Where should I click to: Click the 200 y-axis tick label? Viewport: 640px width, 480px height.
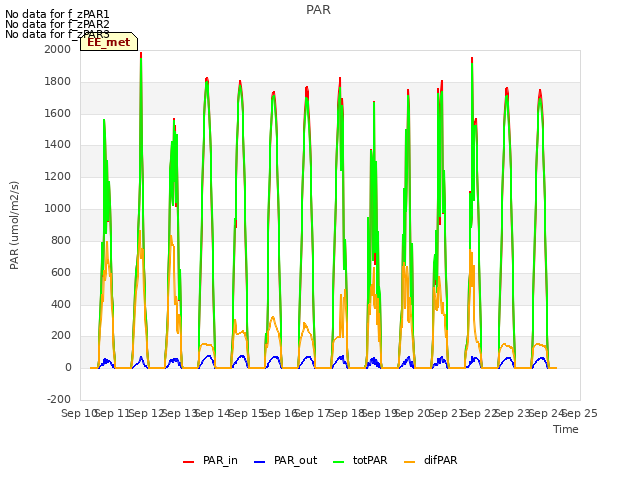[x=61, y=336]
